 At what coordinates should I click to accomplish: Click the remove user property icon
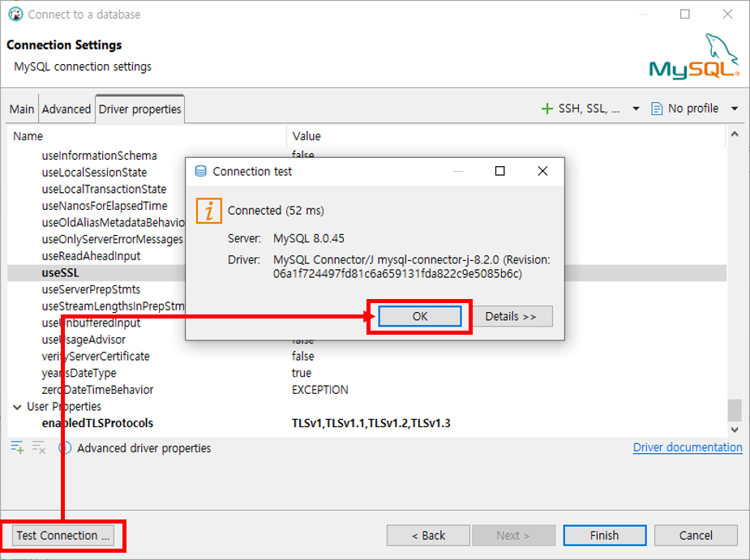coord(39,447)
